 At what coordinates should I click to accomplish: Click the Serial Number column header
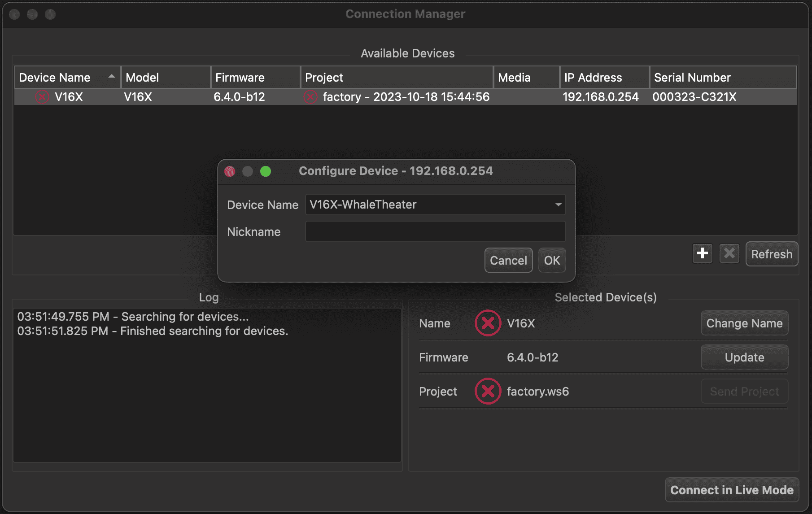[x=722, y=78]
